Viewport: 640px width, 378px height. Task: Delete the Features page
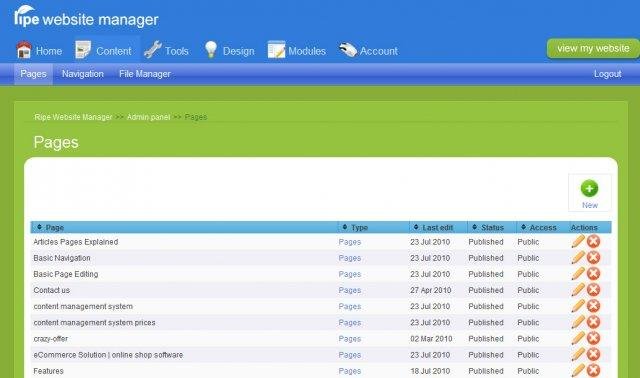click(x=593, y=370)
